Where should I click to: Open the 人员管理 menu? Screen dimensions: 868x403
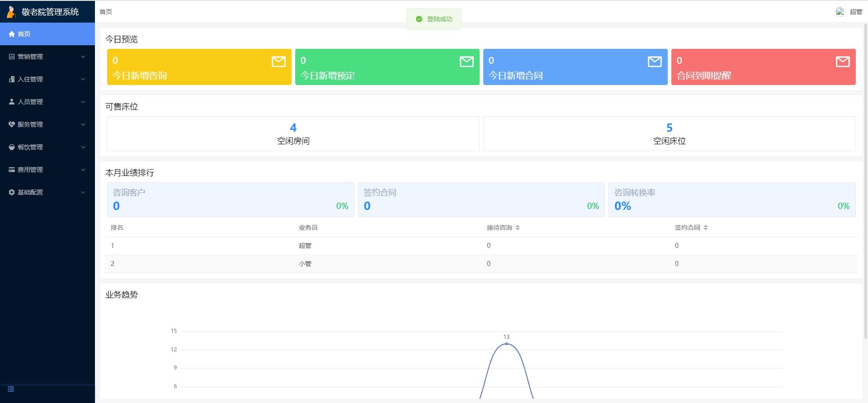[x=30, y=102]
